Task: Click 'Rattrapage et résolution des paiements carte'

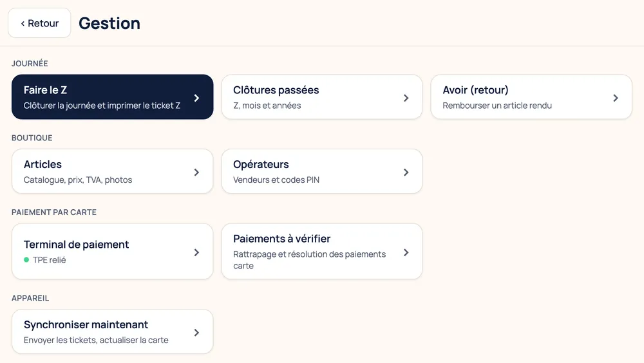Action: [x=309, y=260]
